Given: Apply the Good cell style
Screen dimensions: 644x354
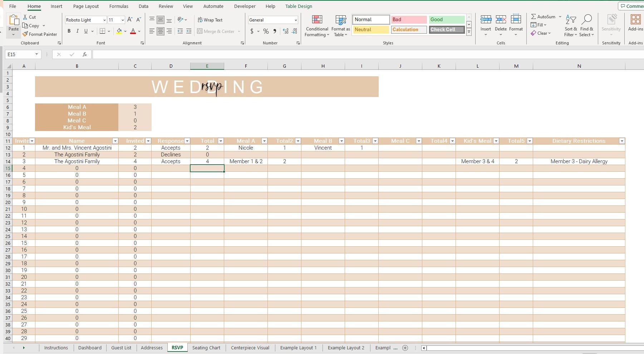Looking at the screenshot, I should (x=446, y=19).
